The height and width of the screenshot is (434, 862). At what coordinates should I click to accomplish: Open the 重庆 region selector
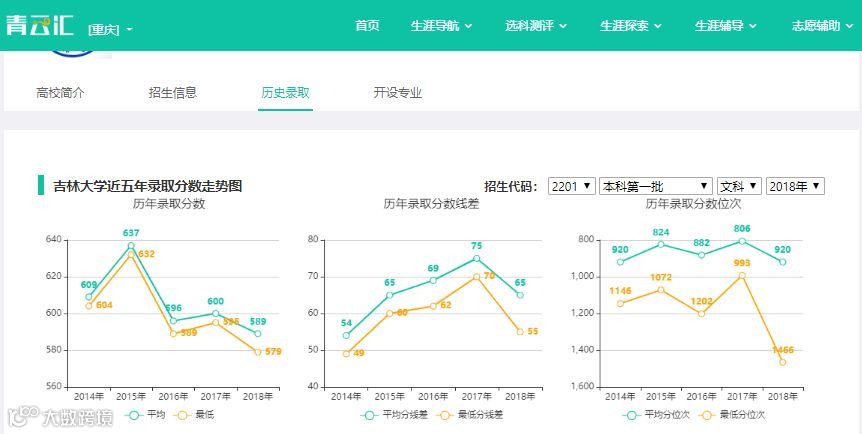[110, 29]
